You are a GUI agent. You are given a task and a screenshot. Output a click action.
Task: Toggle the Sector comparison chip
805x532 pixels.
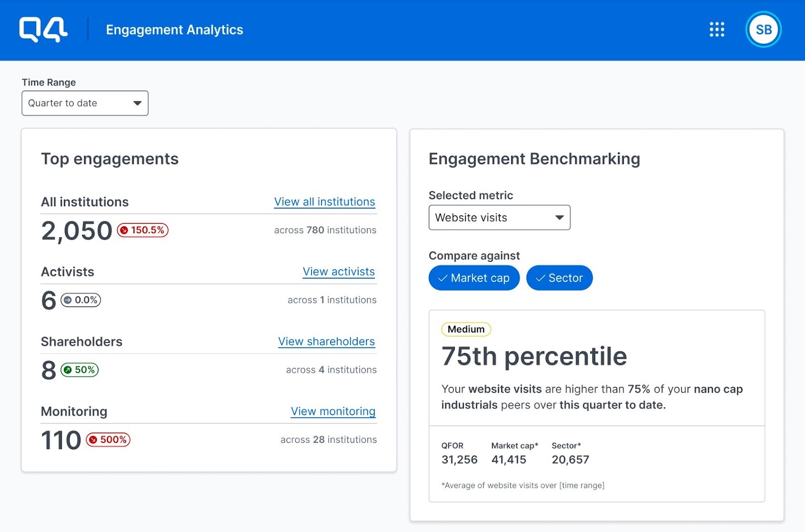pyautogui.click(x=559, y=278)
